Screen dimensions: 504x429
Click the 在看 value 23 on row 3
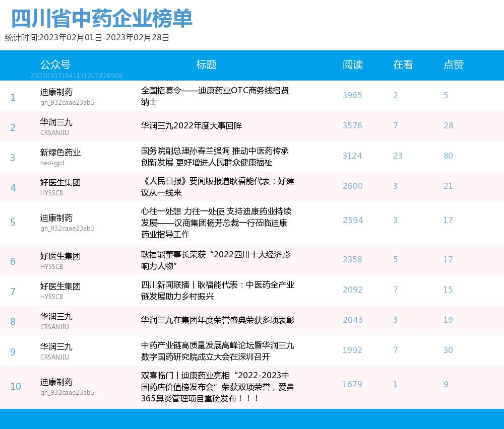pos(398,156)
